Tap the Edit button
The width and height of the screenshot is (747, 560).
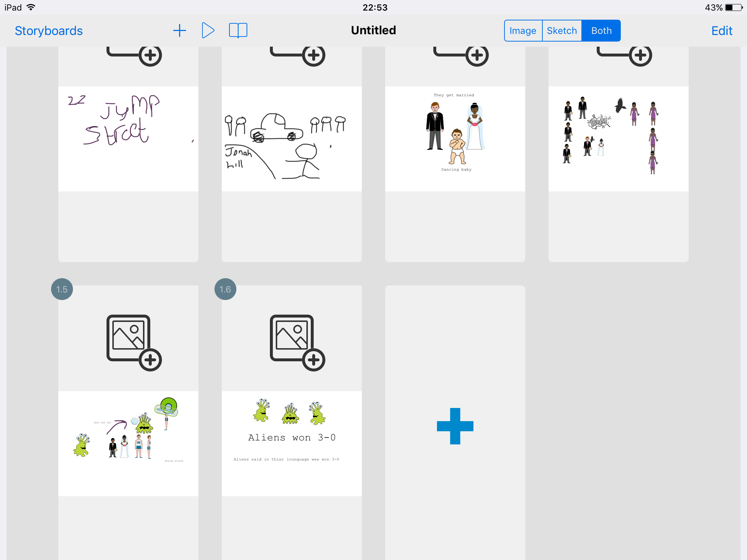pos(722,31)
